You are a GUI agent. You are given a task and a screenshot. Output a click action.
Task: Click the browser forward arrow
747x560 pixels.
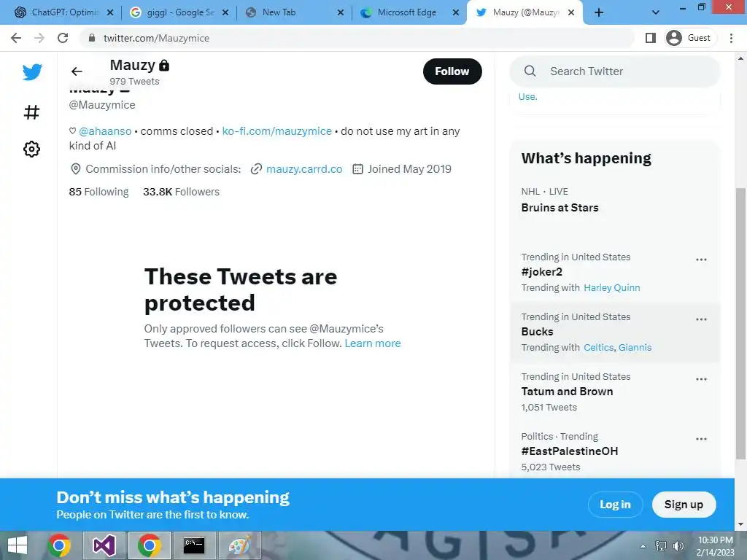tap(39, 38)
